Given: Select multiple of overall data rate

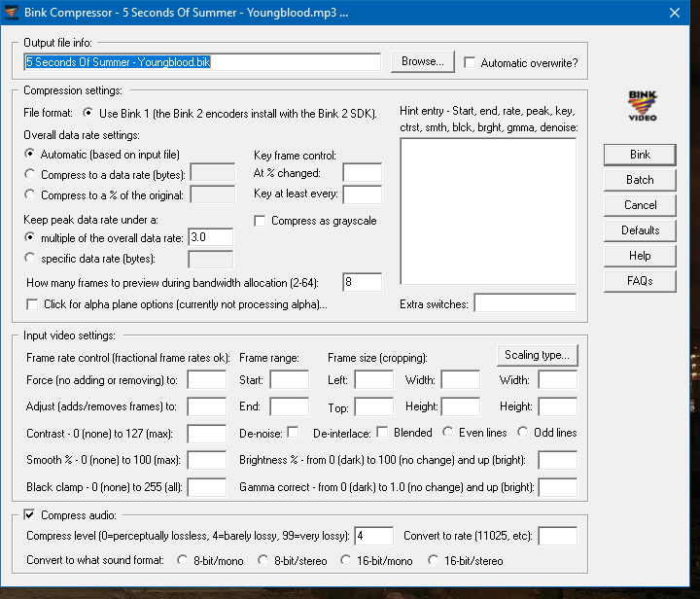Looking at the screenshot, I should [30, 237].
